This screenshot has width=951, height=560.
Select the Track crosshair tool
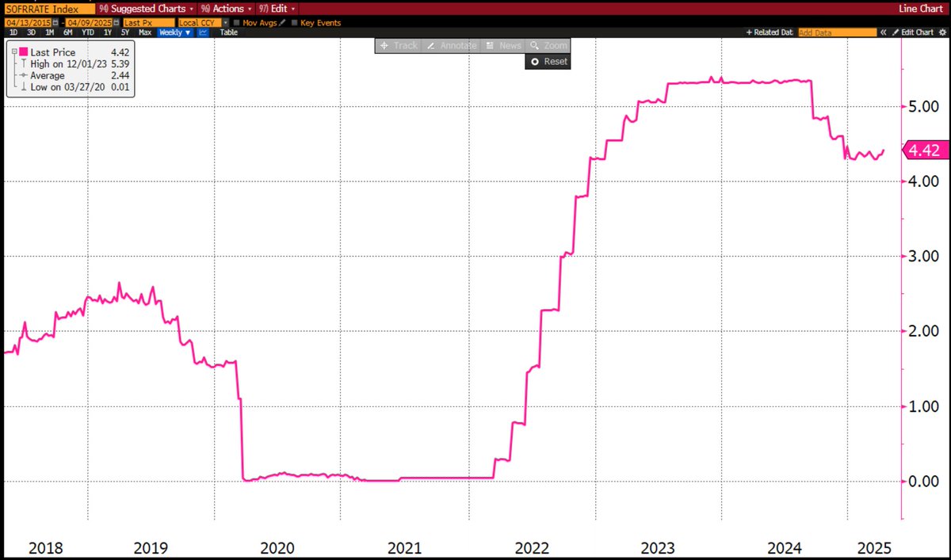(399, 46)
